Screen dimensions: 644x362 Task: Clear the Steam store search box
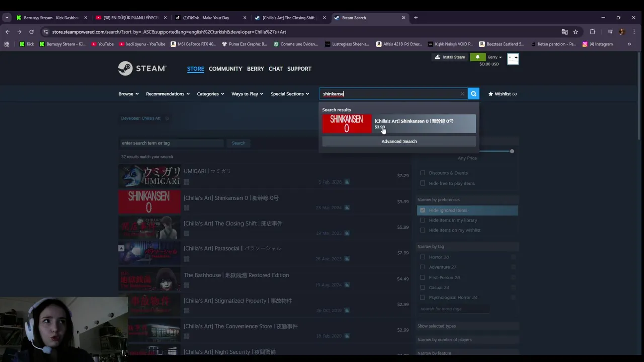[x=462, y=94]
